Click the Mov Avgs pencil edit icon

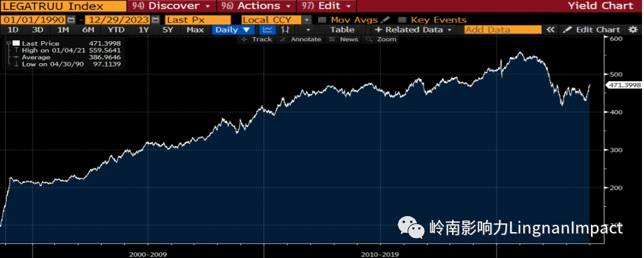385,20
